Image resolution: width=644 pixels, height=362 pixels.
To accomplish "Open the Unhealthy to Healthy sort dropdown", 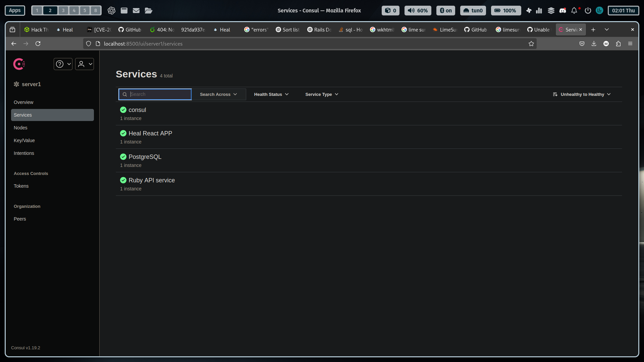I will (582, 95).
